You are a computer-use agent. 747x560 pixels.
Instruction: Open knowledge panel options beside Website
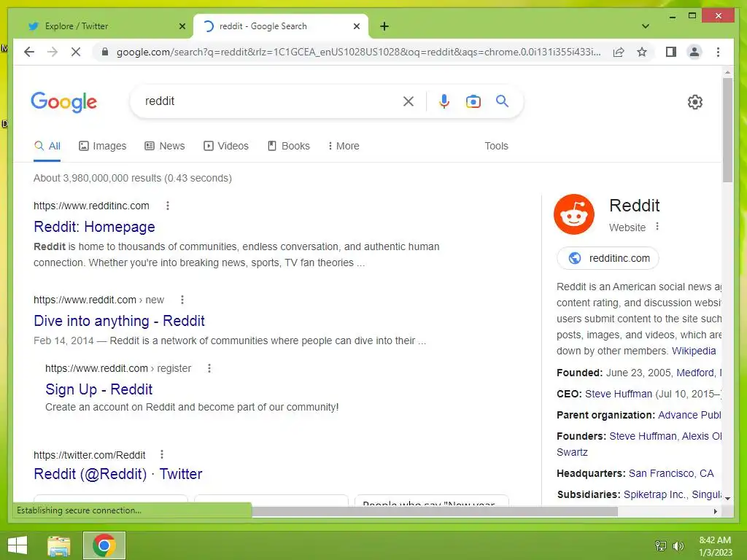coord(657,227)
